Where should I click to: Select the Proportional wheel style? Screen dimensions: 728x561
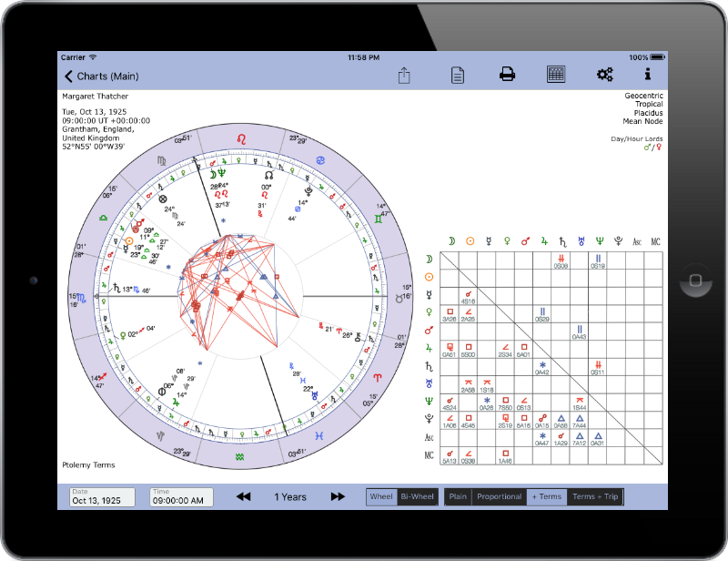pyautogui.click(x=500, y=497)
